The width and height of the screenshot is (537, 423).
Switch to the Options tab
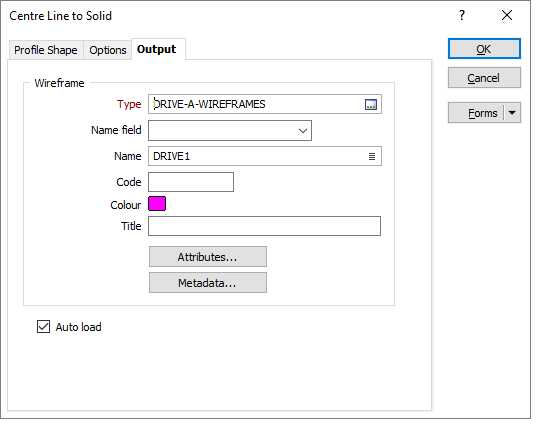108,50
